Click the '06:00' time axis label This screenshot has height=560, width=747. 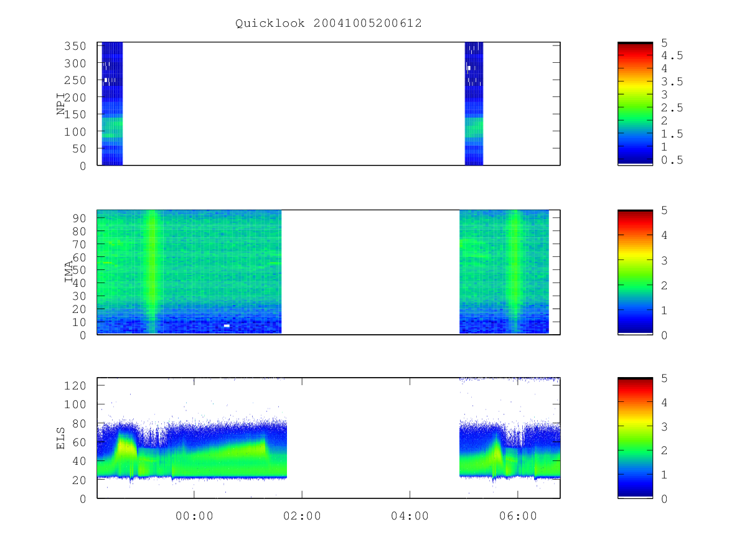pyautogui.click(x=518, y=516)
